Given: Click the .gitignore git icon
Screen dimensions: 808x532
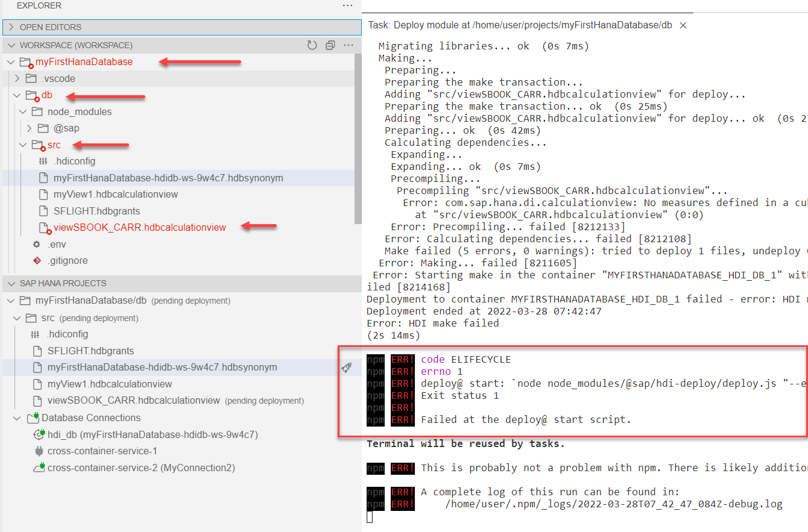Looking at the screenshot, I should point(37,261).
